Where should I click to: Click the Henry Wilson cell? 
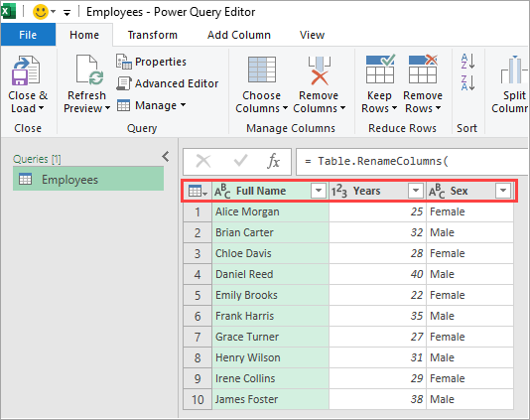click(x=270, y=357)
